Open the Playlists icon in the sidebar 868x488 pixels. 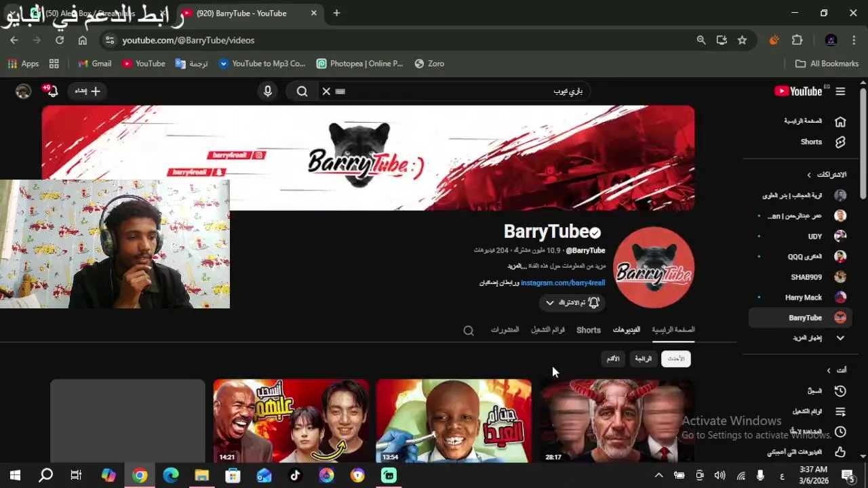pos(840,411)
